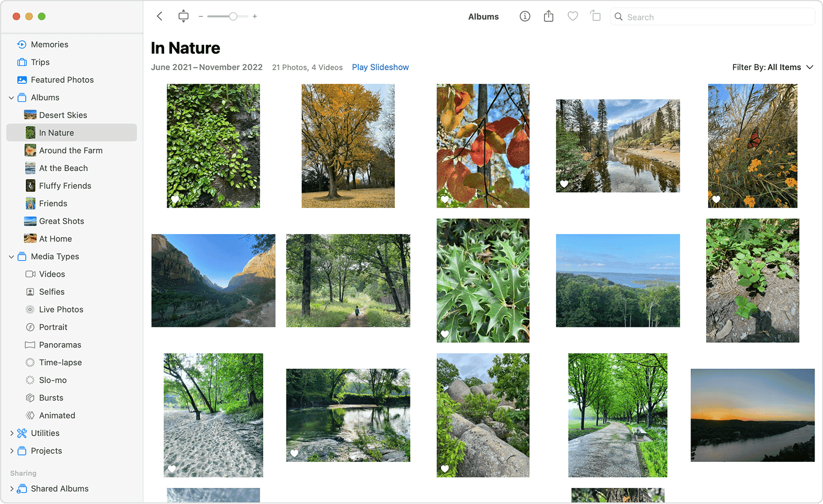Select the Slo-mo media type
The image size is (823, 504).
52,380
